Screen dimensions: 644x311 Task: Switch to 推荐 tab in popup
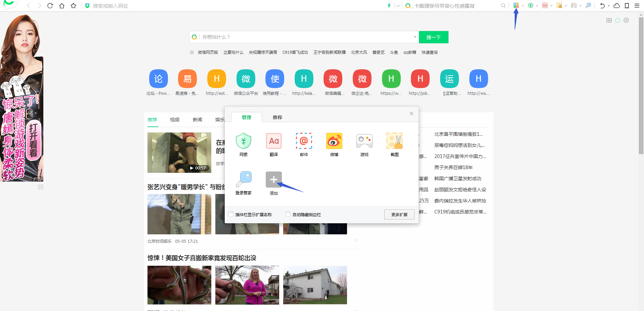pos(277,117)
